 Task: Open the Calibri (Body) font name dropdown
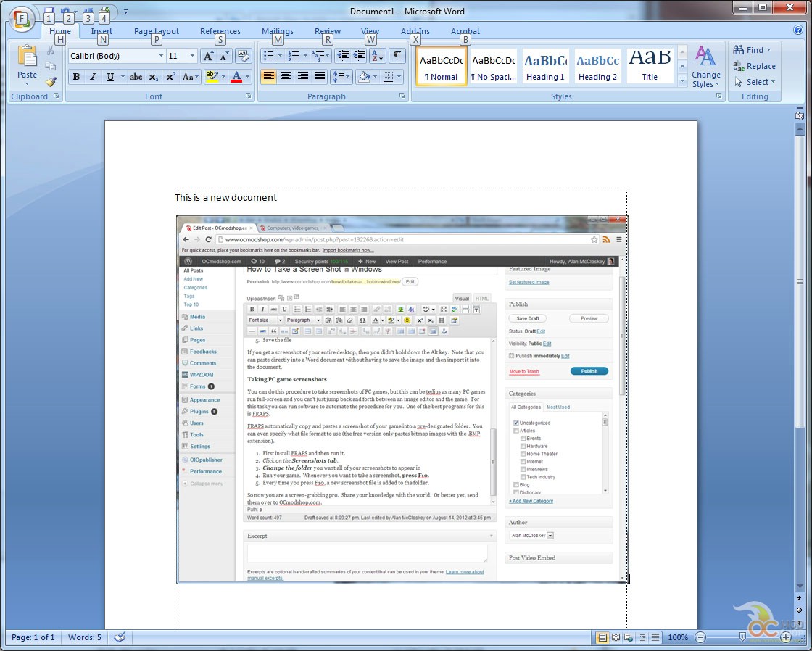pos(161,56)
